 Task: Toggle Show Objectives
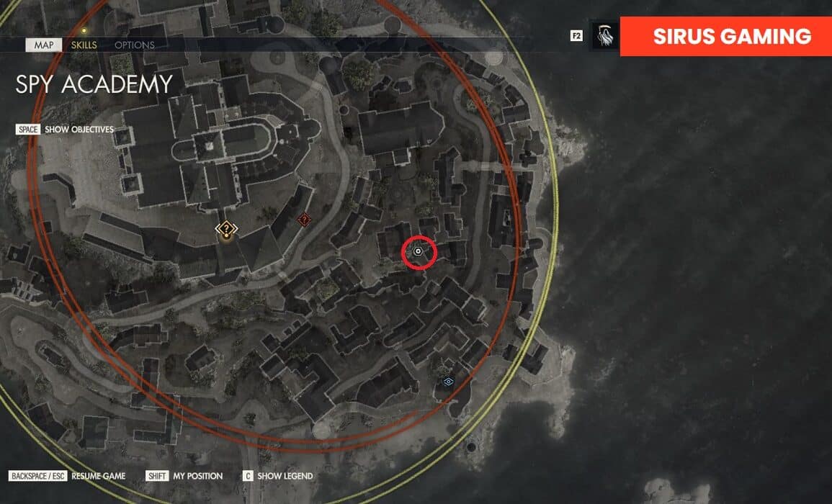[79, 130]
